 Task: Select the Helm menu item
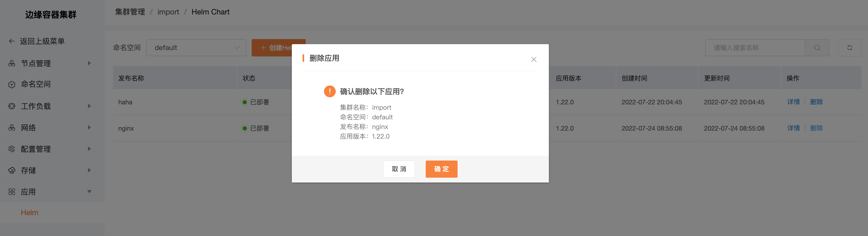coord(30,212)
